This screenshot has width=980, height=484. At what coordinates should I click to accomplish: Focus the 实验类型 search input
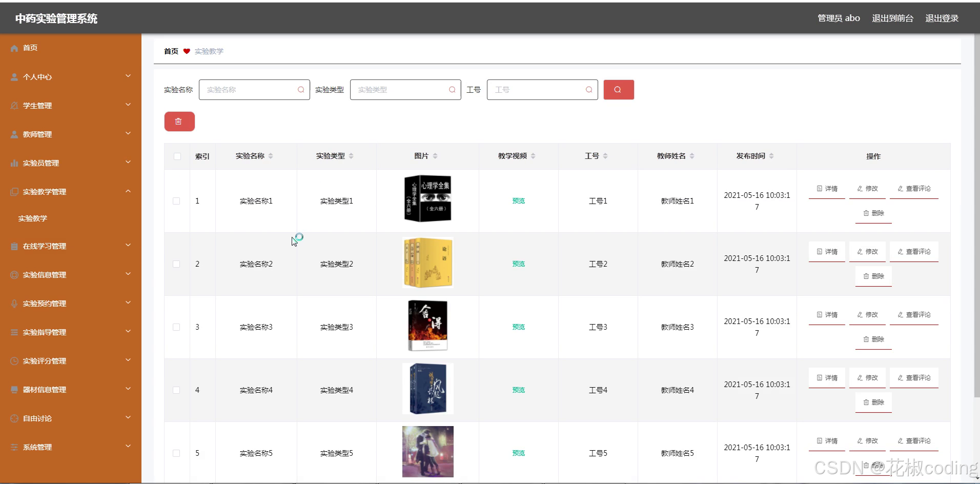(405, 90)
